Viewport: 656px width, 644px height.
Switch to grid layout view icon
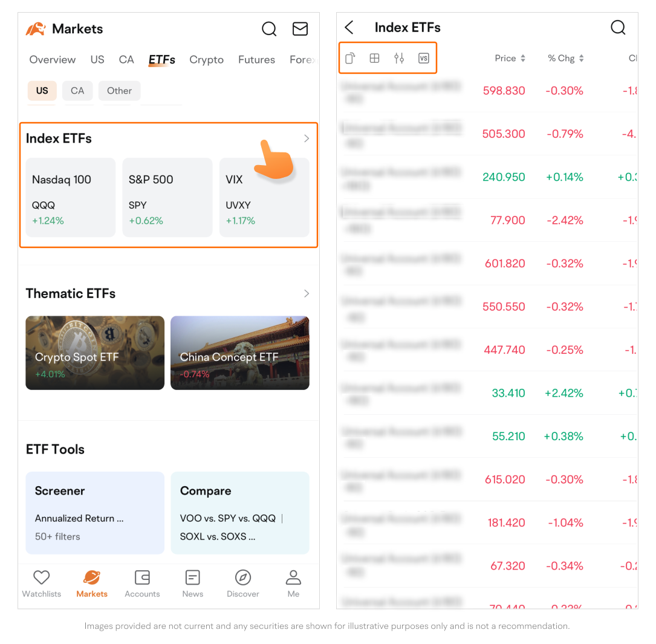375,58
